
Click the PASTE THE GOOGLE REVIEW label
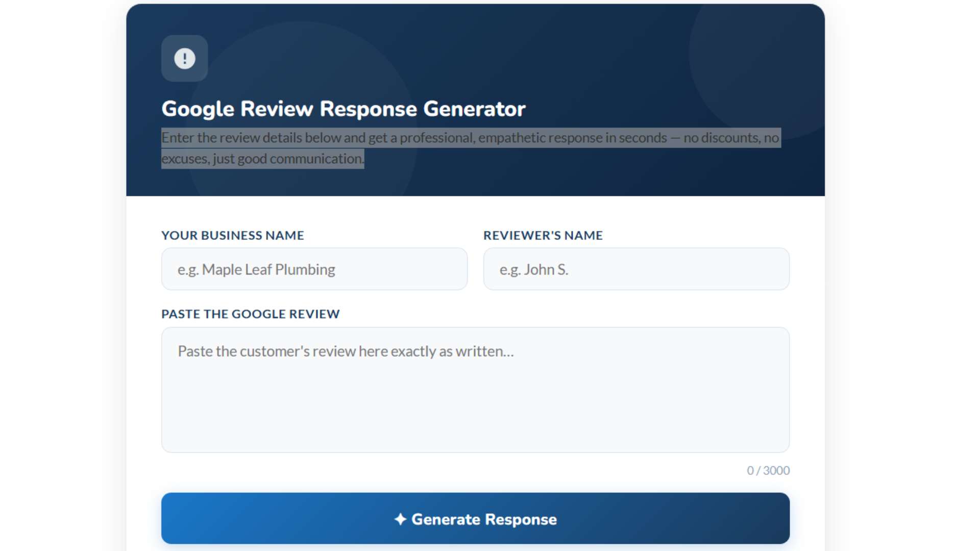point(250,314)
